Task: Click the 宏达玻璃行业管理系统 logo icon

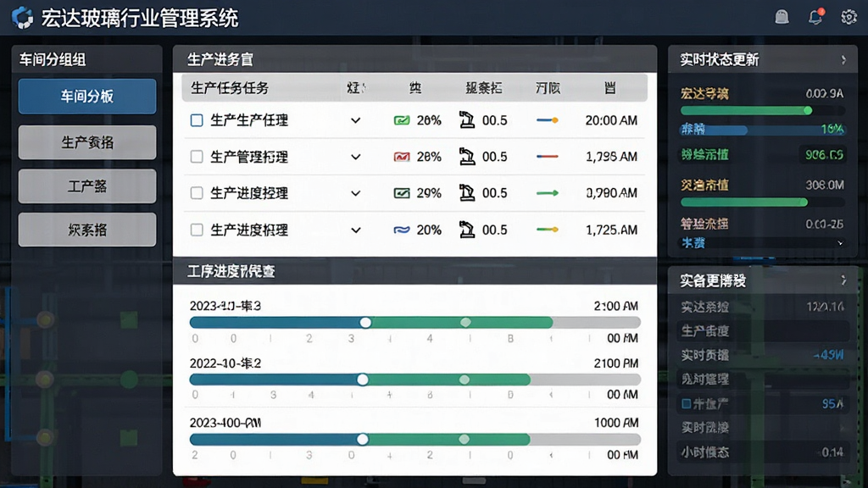Action: pyautogui.click(x=22, y=18)
